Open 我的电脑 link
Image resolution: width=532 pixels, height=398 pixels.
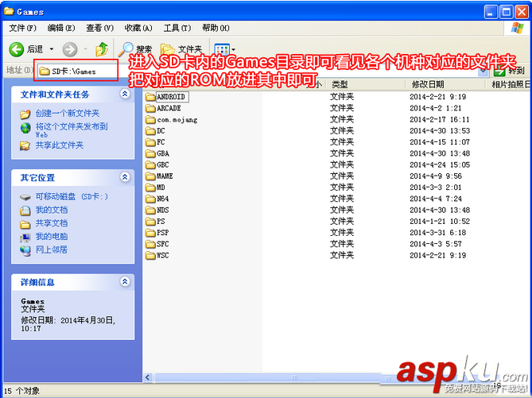click(52, 237)
